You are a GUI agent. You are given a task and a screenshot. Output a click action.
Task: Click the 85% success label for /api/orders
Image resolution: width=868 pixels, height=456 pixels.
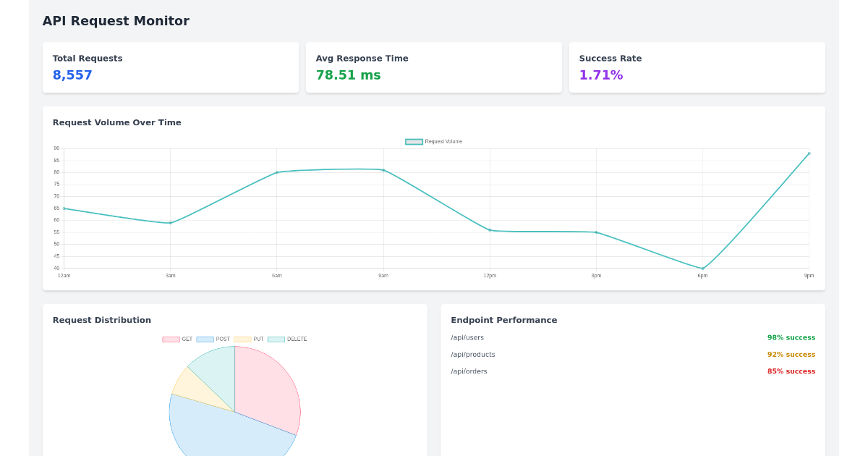point(791,371)
